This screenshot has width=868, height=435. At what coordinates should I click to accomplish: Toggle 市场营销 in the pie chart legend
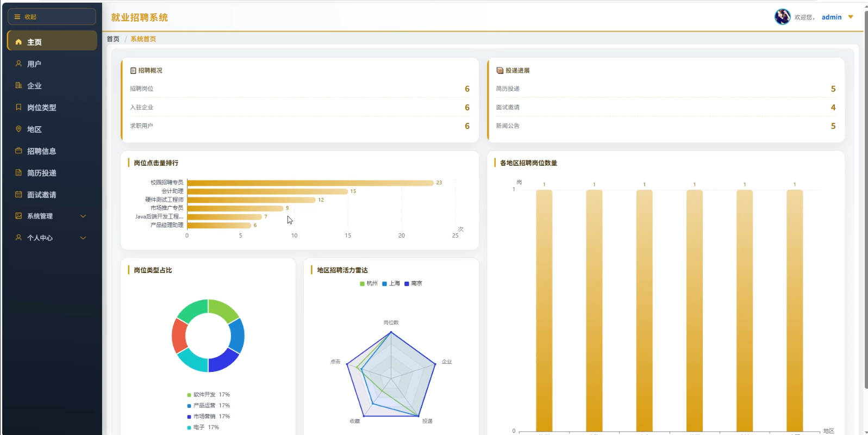pos(209,417)
